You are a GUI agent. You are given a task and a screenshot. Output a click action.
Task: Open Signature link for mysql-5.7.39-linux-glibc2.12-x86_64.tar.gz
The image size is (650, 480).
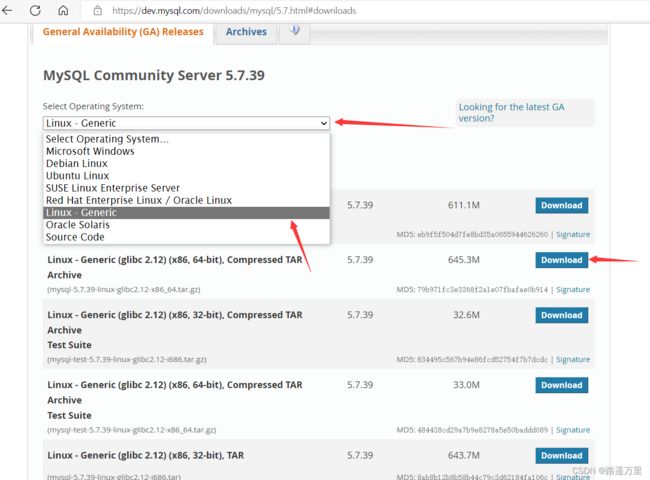click(573, 290)
